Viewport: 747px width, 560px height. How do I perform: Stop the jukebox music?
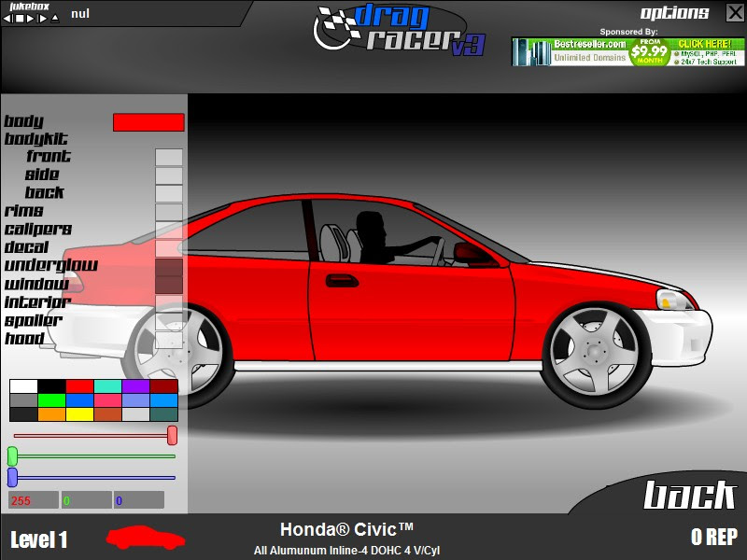tap(20, 19)
